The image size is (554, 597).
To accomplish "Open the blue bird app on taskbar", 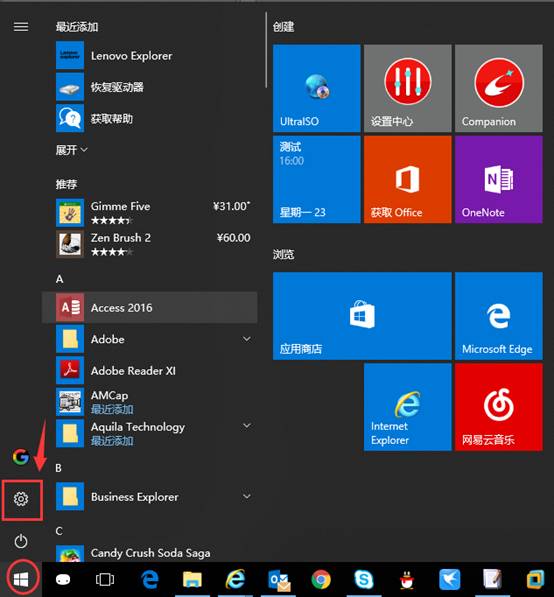I will click(450, 580).
